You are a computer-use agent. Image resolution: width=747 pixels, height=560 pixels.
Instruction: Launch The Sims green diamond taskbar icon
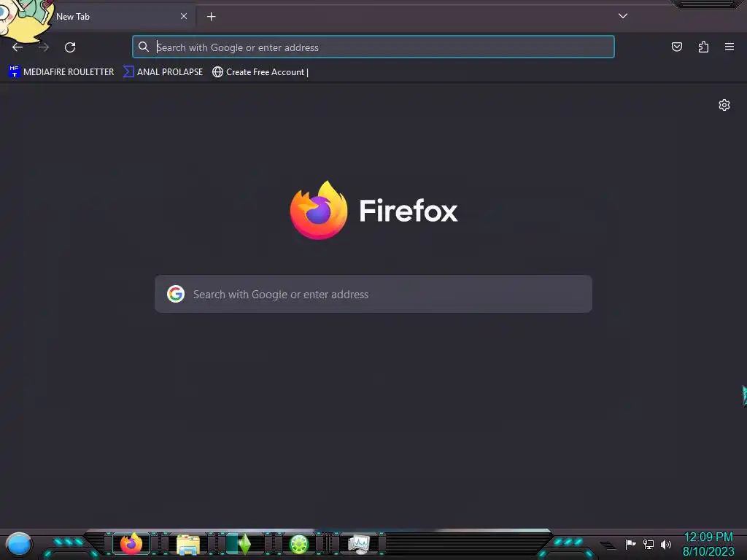click(x=244, y=544)
